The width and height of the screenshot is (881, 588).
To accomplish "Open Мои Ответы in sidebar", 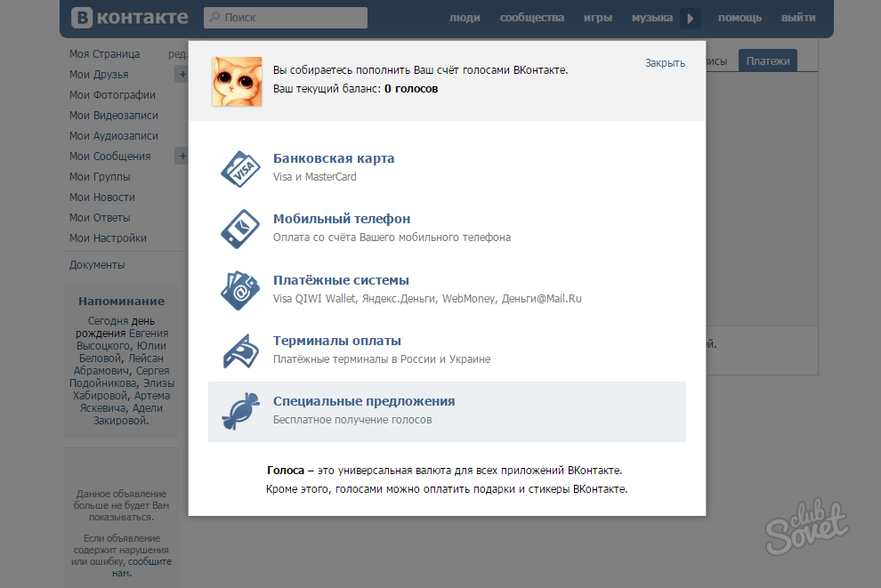I will point(100,218).
